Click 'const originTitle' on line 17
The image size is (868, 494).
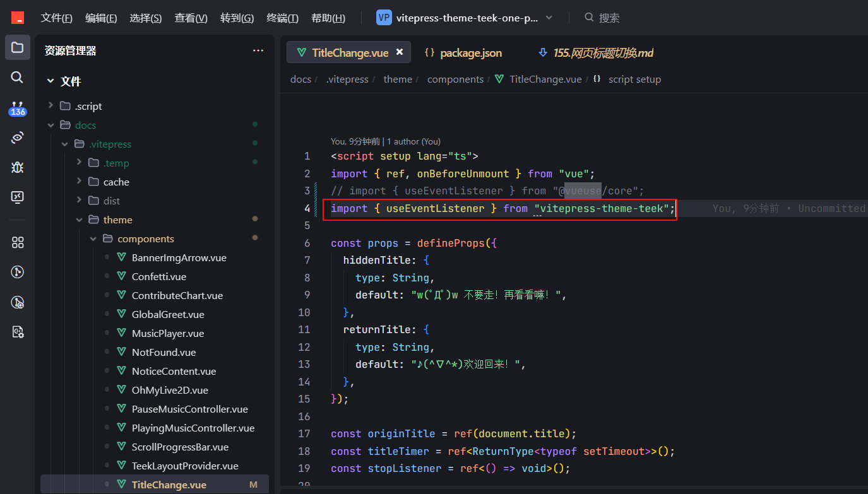[x=383, y=433]
